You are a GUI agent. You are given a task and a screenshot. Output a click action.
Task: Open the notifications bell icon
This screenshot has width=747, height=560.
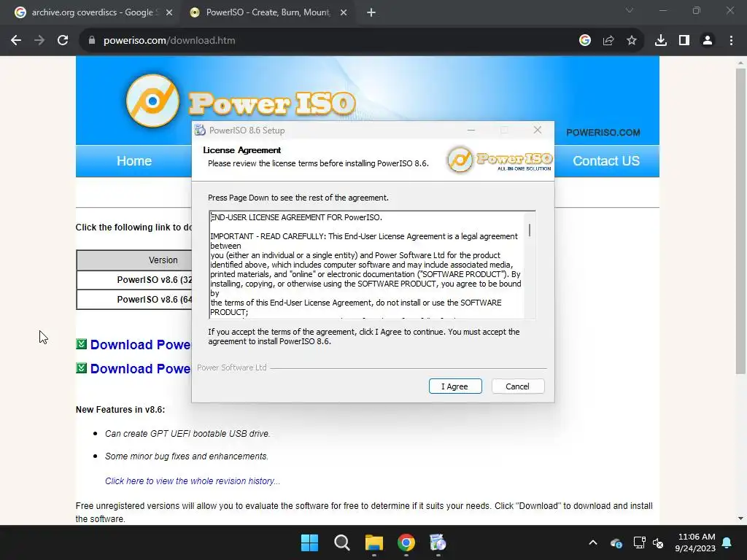[727, 542]
